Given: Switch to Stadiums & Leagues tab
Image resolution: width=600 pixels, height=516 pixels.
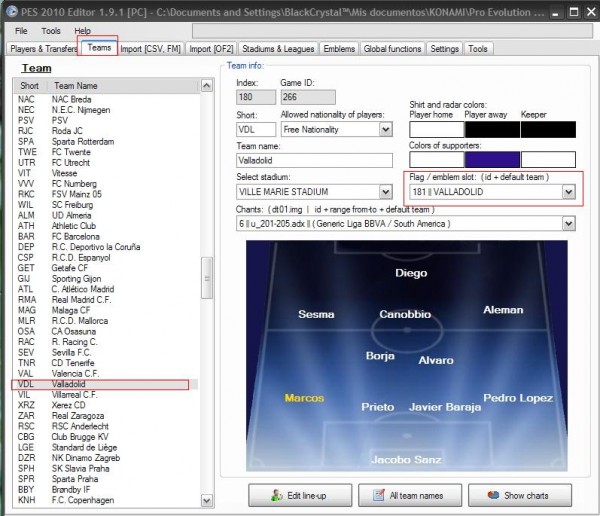Looking at the screenshot, I should point(278,49).
